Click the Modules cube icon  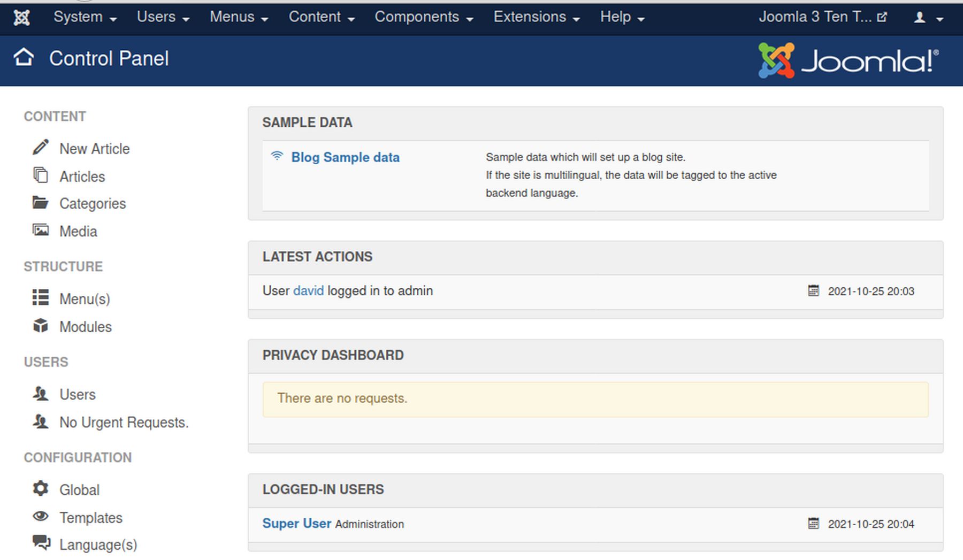coord(41,325)
